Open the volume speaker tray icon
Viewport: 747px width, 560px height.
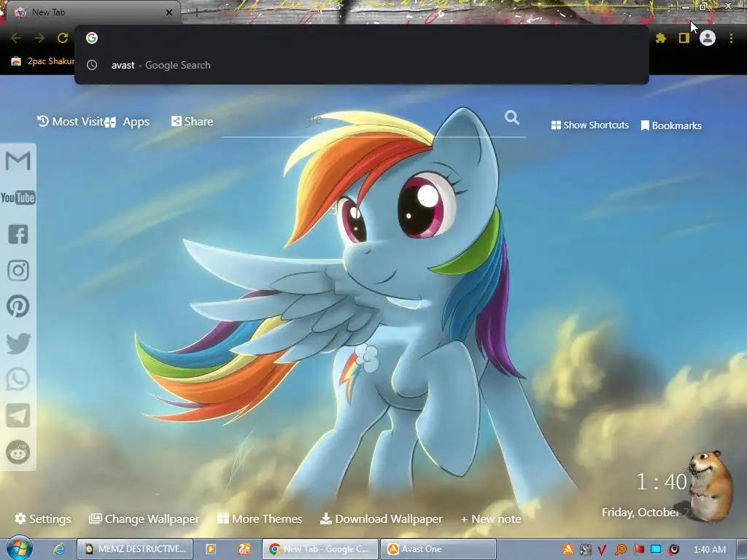[673, 550]
